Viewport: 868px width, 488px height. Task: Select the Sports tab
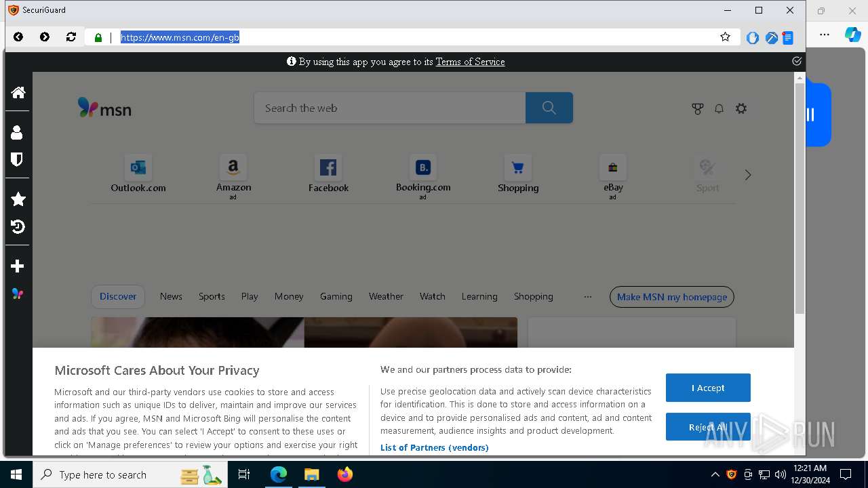pyautogui.click(x=212, y=297)
